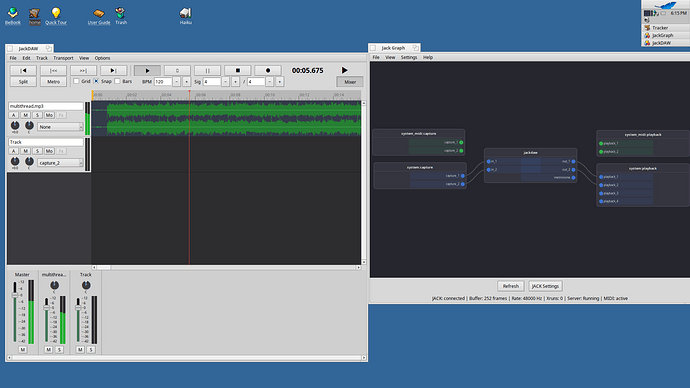Increase the signature denominator with plus

[x=280, y=82]
